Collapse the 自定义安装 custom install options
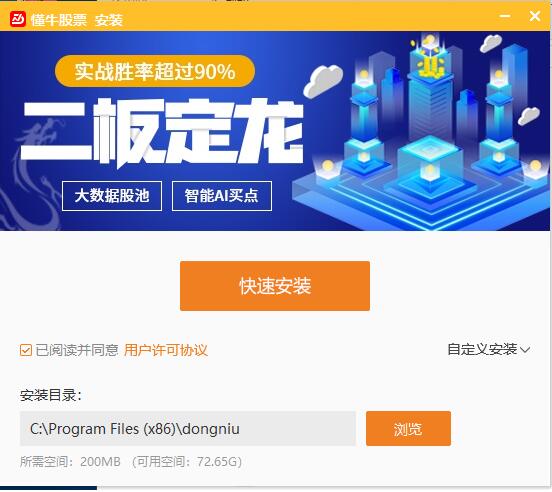Image resolution: width=552 pixels, height=492 pixels. [488, 349]
